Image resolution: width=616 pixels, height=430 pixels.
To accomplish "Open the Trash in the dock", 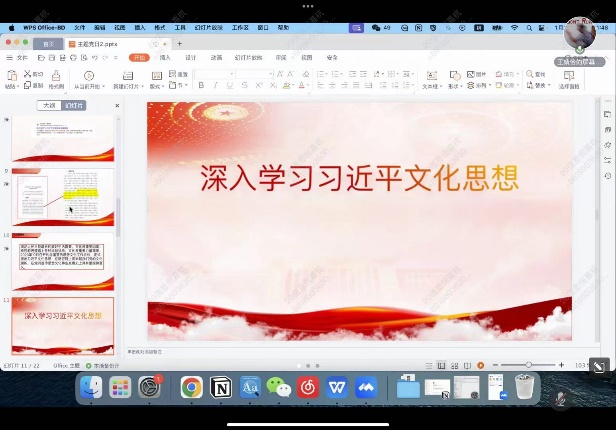I will pyautogui.click(x=525, y=387).
